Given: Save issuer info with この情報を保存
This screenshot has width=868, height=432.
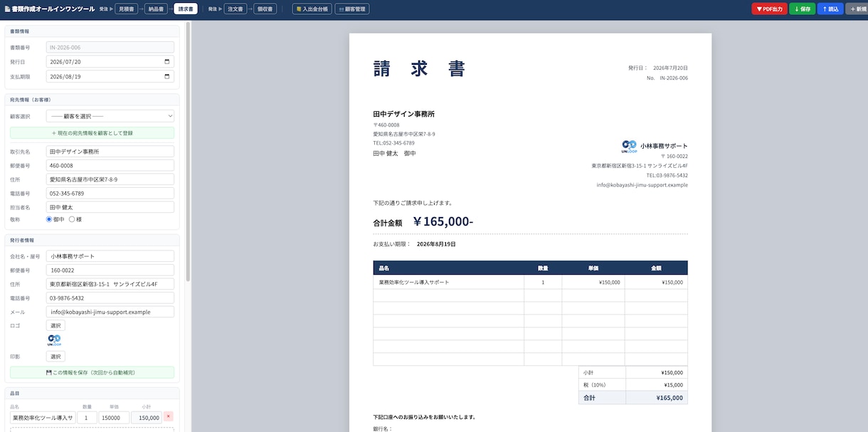Looking at the screenshot, I should 92,372.
